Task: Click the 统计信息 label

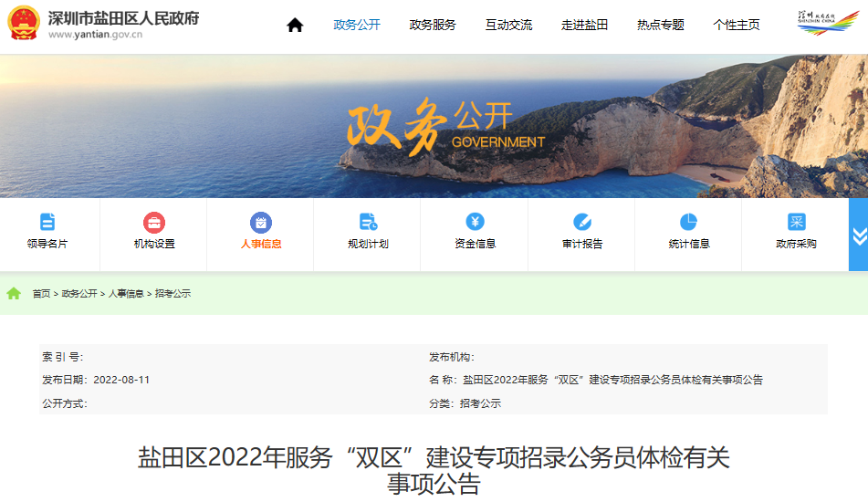Action: (x=688, y=244)
